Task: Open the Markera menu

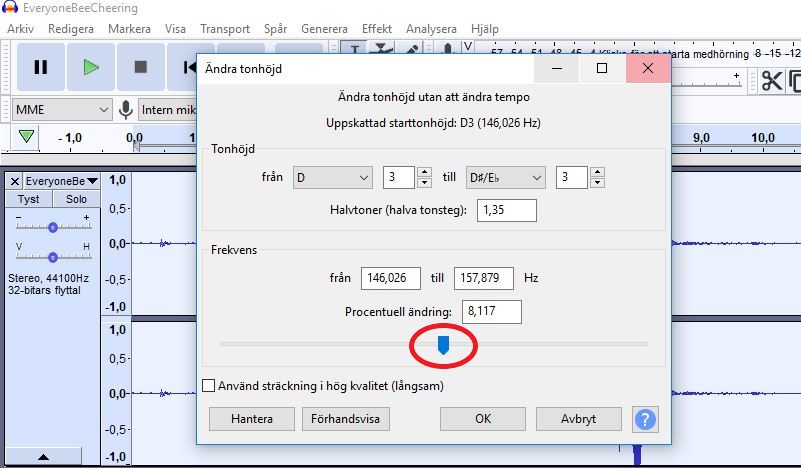Action: pyautogui.click(x=129, y=29)
